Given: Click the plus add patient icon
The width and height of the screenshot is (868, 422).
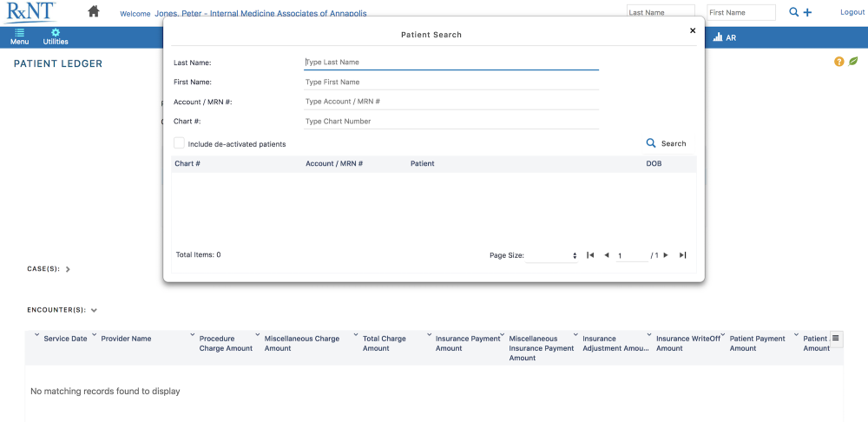Looking at the screenshot, I should click(x=807, y=12).
